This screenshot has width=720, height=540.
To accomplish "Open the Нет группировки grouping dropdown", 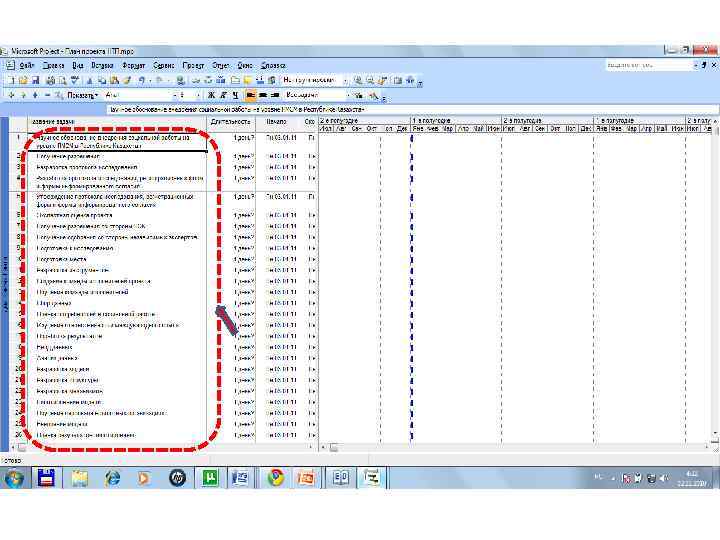I will [x=345, y=80].
